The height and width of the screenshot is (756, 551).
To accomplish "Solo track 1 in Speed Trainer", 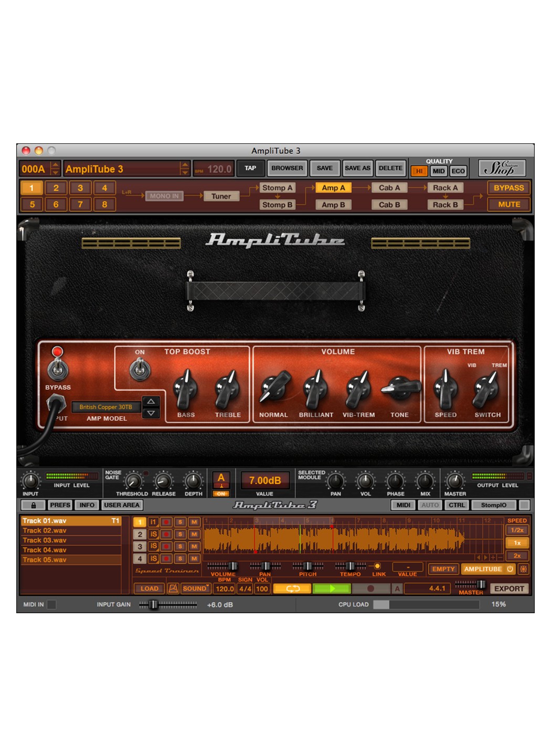I will pos(180,522).
